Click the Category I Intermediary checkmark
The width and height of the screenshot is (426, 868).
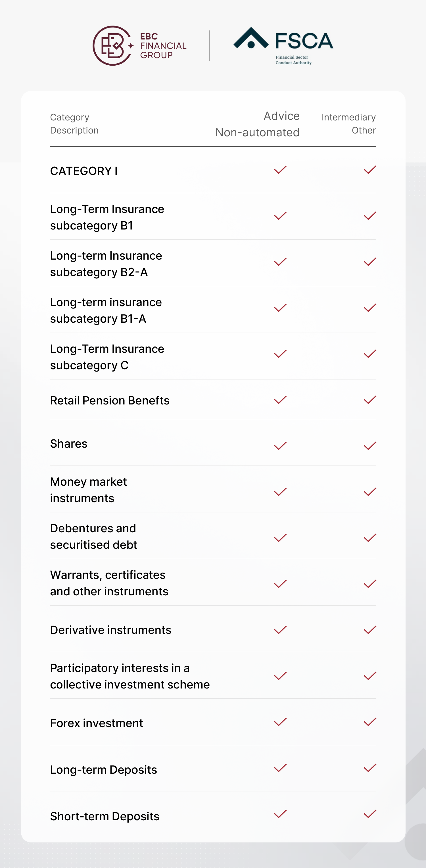(x=370, y=170)
